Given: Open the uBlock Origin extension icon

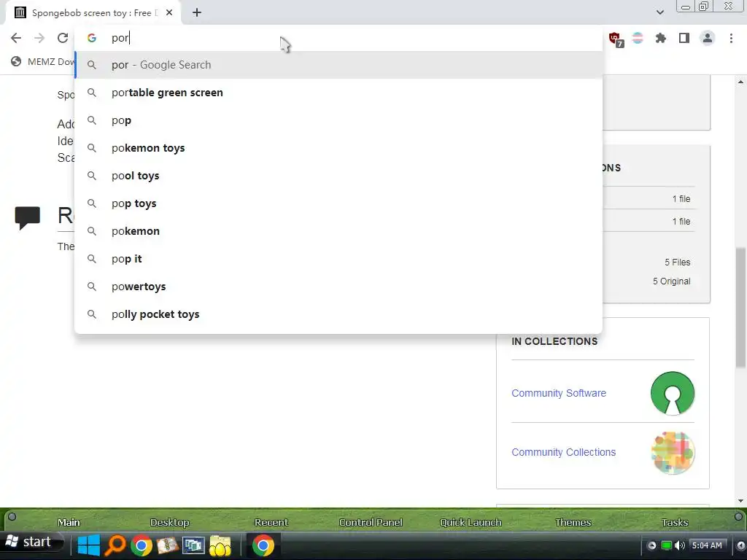Looking at the screenshot, I should click(615, 39).
